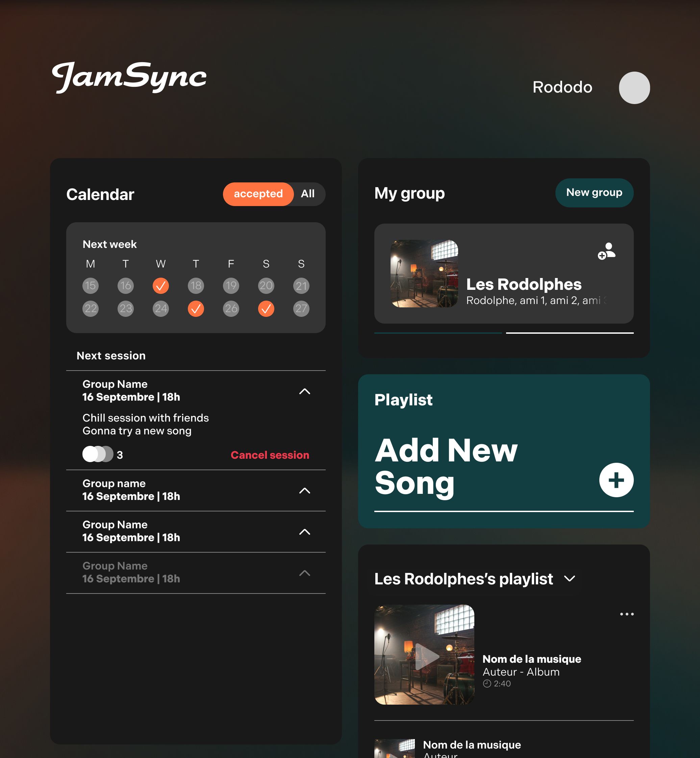The height and width of the screenshot is (758, 700).
Task: Toggle the checked Wednesday 17 date
Action: (x=160, y=286)
